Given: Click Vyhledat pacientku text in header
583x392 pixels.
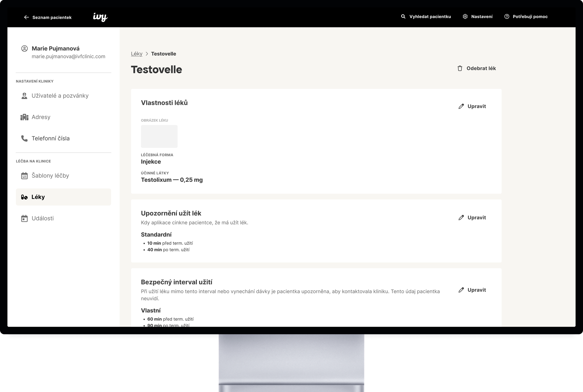Looking at the screenshot, I should pos(430,17).
